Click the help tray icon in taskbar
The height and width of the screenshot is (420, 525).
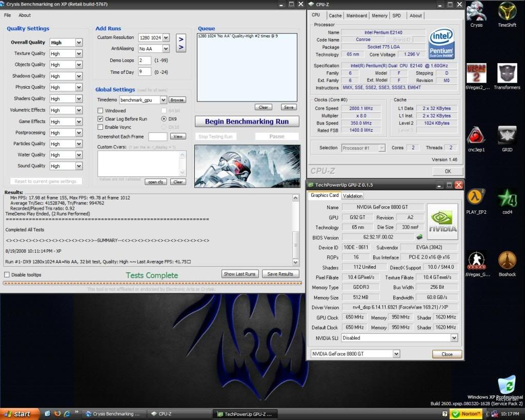click(445, 414)
